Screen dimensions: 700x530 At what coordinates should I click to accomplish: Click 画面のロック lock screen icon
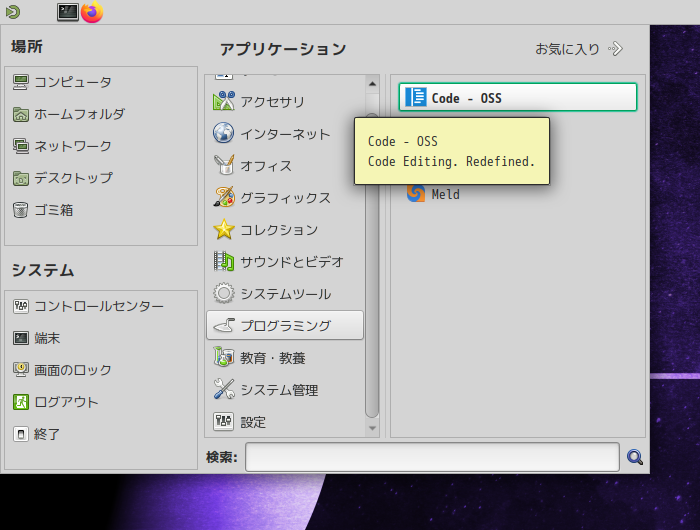(21, 370)
